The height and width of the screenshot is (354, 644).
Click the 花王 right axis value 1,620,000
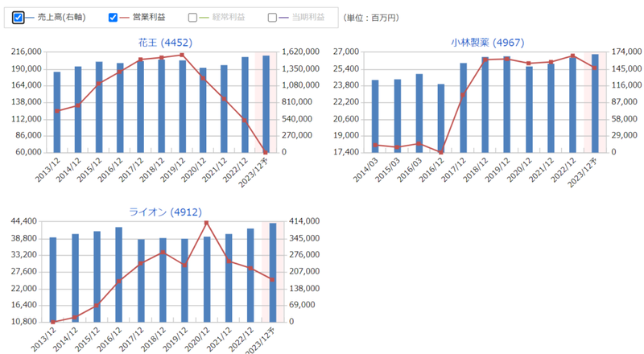[300, 51]
